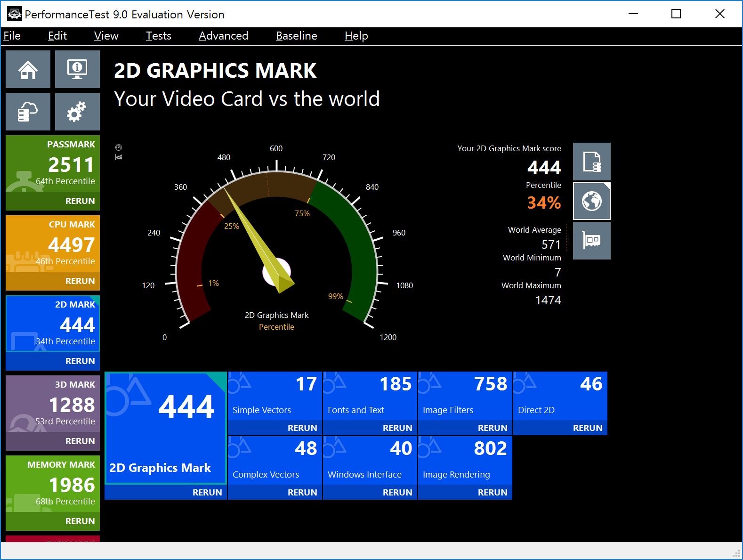
Task: Open the settings gears icon
Action: (x=77, y=112)
